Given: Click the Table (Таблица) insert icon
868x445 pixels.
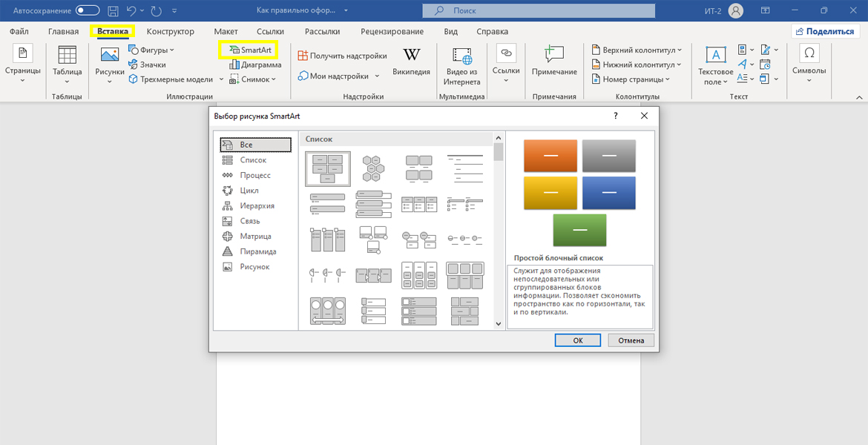Looking at the screenshot, I should pos(67,62).
